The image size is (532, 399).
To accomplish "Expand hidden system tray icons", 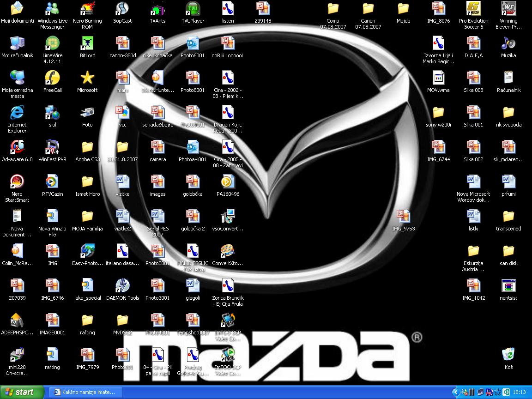I will 455,393.
